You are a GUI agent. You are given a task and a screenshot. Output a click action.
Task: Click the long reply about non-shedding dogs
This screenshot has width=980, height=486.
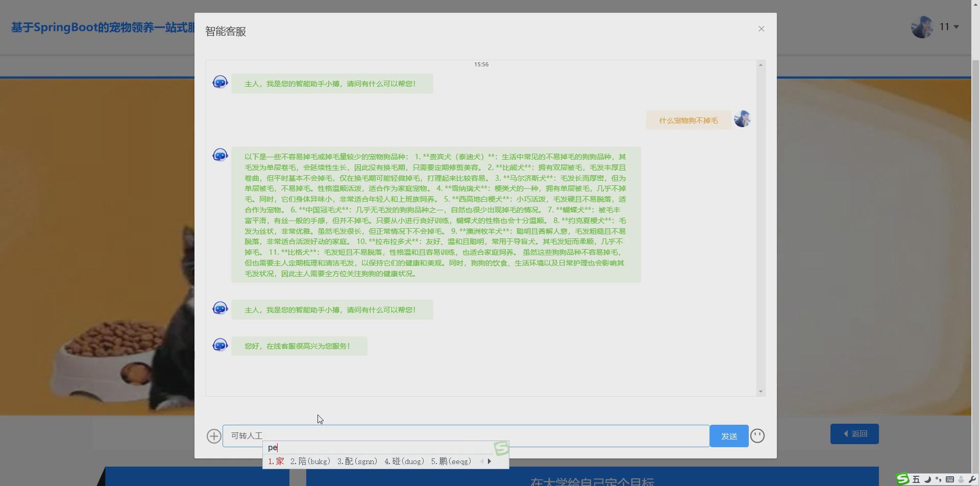point(436,215)
